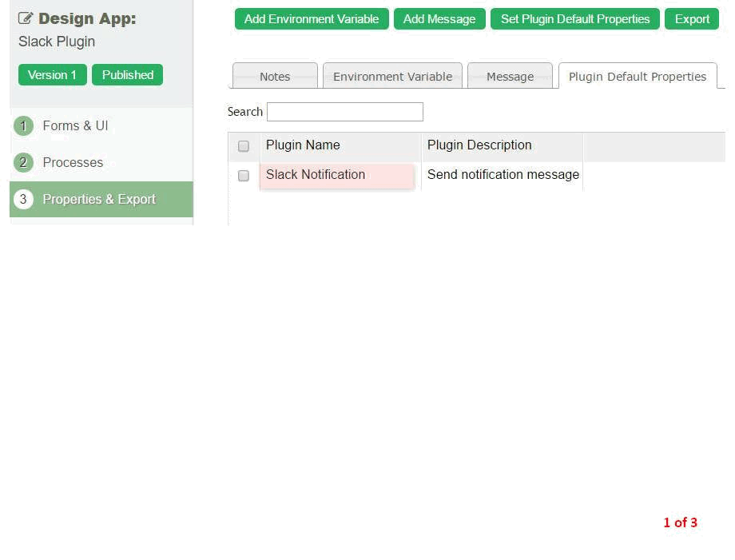Click the edit pencil icon beside Design App
Image resolution: width=735 pixels, height=560 pixels.
pos(26,18)
